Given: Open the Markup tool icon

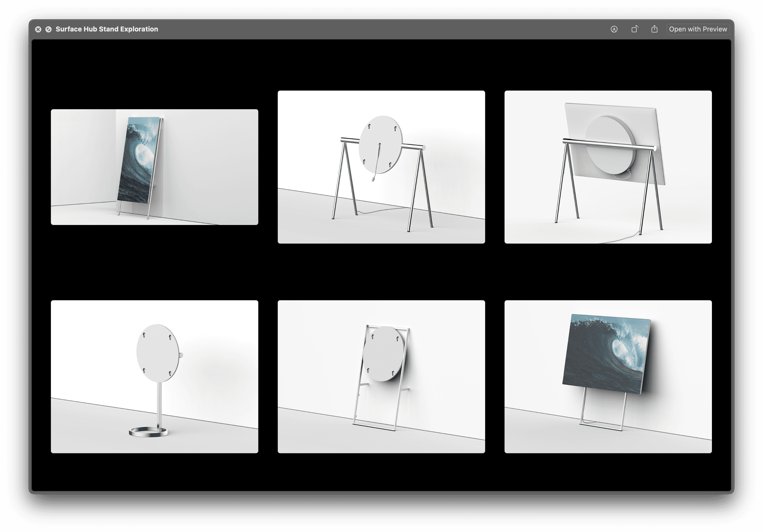Looking at the screenshot, I should (614, 29).
